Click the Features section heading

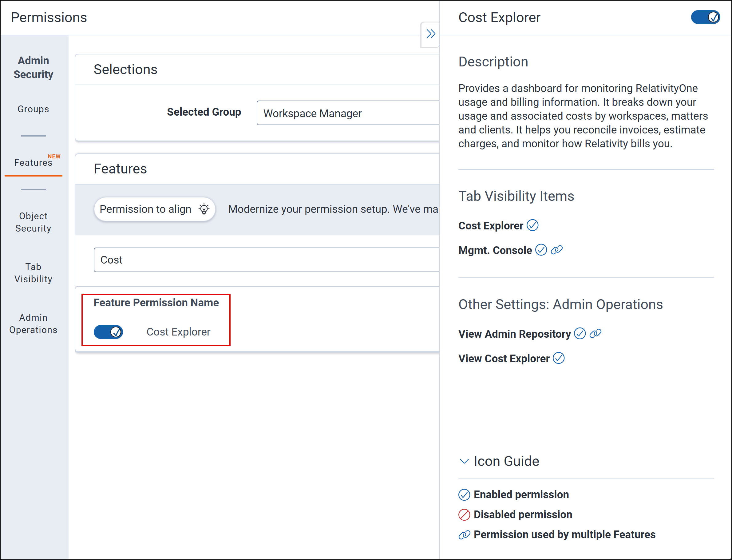[x=120, y=169]
